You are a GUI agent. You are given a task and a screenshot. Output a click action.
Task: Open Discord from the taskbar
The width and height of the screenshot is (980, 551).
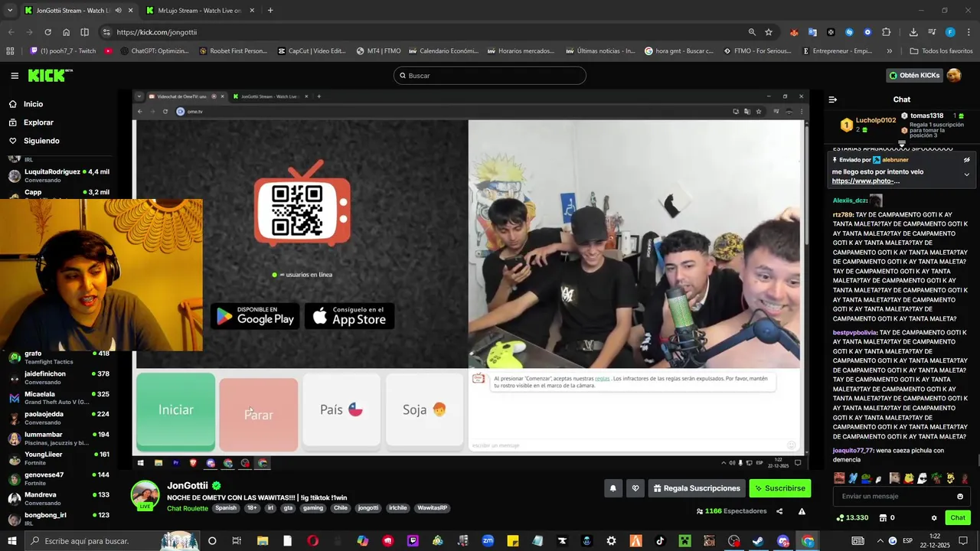[x=782, y=541]
